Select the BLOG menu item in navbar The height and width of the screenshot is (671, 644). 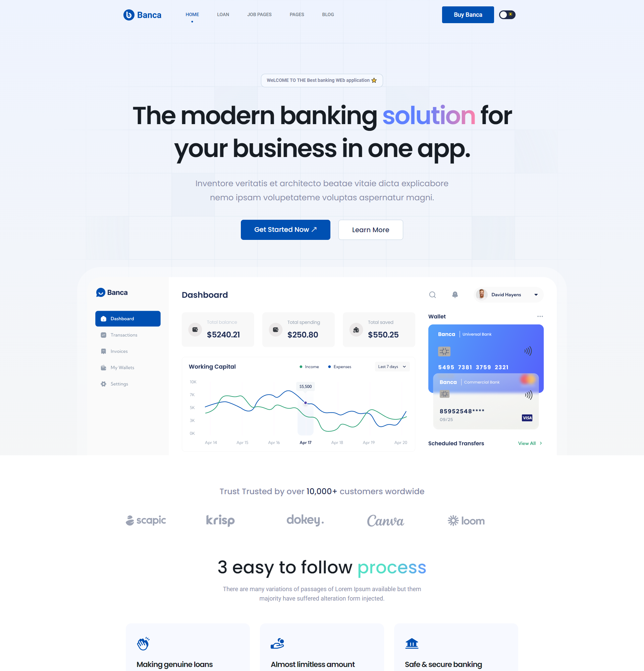coord(328,14)
